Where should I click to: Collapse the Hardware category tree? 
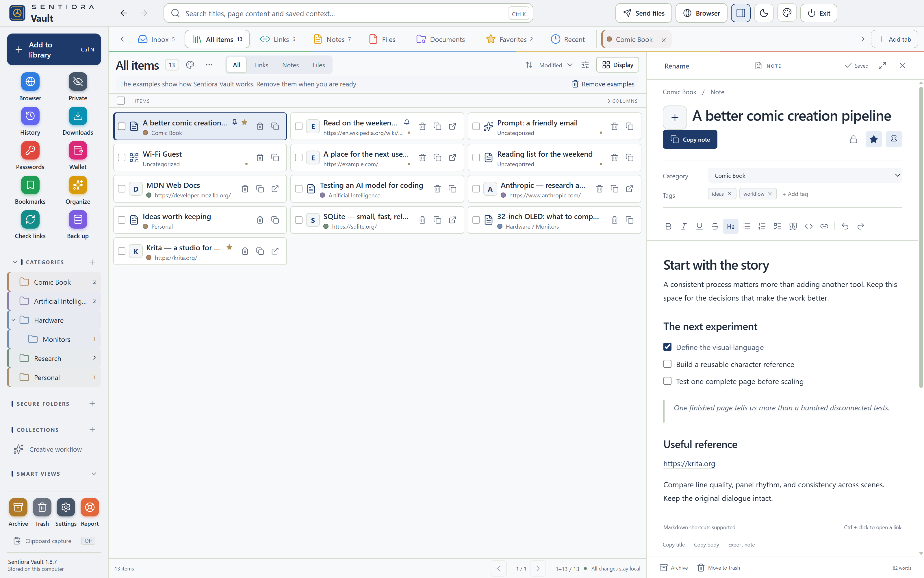coord(13,320)
